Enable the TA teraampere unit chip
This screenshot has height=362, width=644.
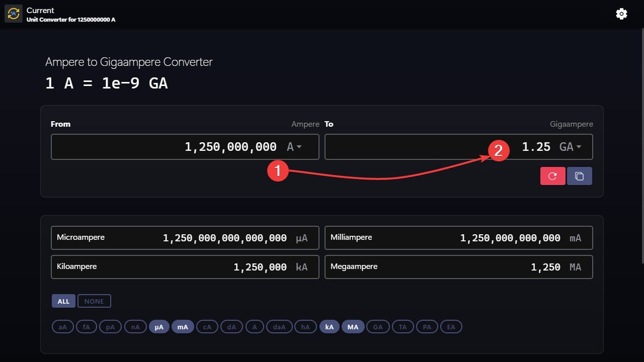pos(403,326)
